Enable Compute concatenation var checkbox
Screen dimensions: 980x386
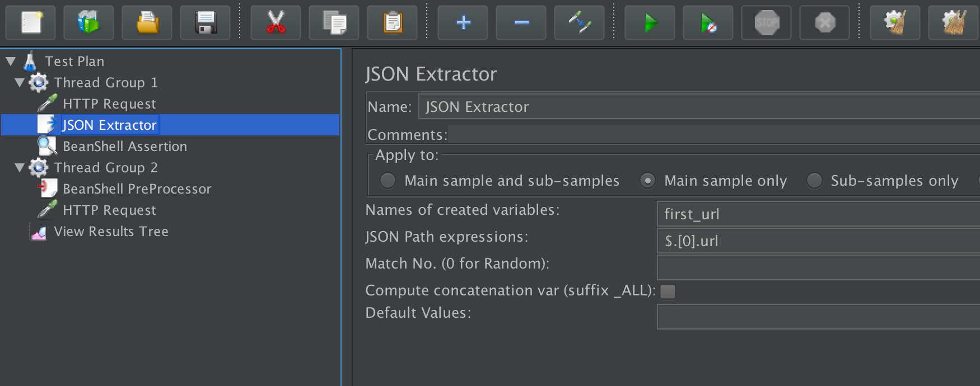click(x=668, y=291)
